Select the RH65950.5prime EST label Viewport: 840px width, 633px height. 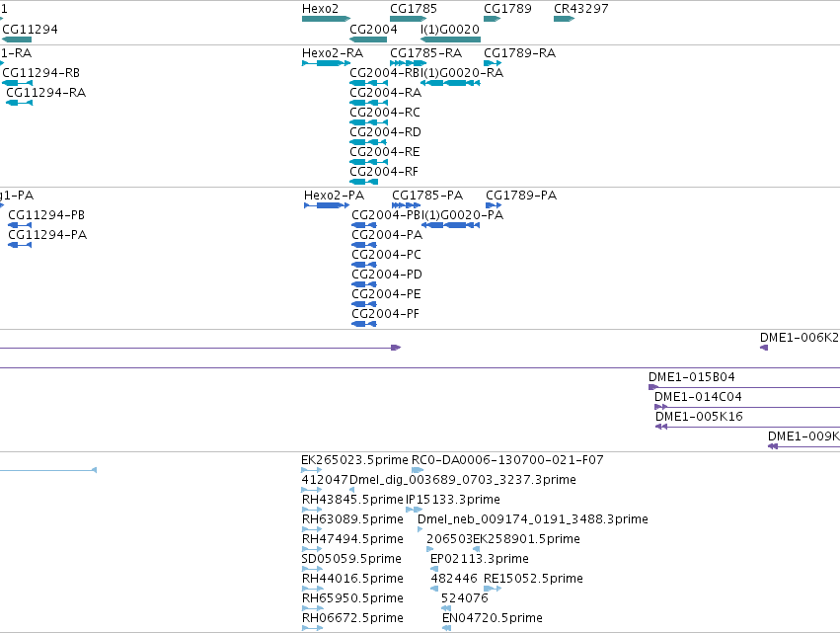pyautogui.click(x=352, y=598)
